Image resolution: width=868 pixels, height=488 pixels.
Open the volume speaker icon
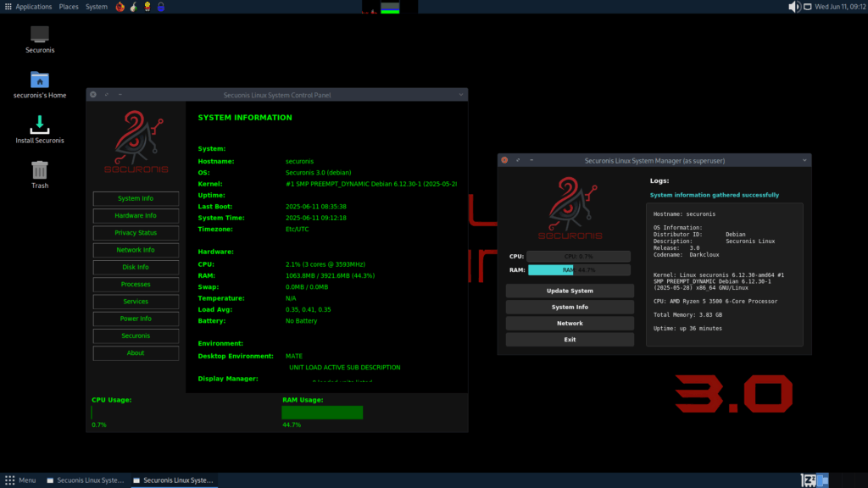coord(793,7)
